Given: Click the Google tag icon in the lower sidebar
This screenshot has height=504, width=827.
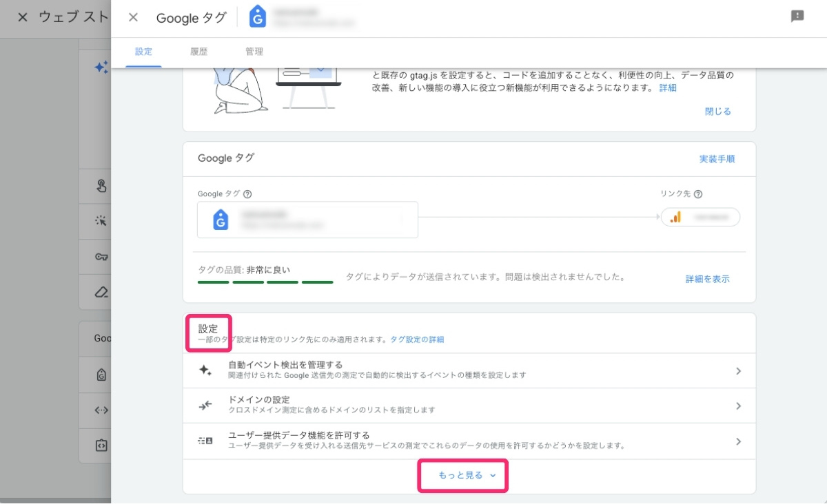Looking at the screenshot, I should click(102, 374).
